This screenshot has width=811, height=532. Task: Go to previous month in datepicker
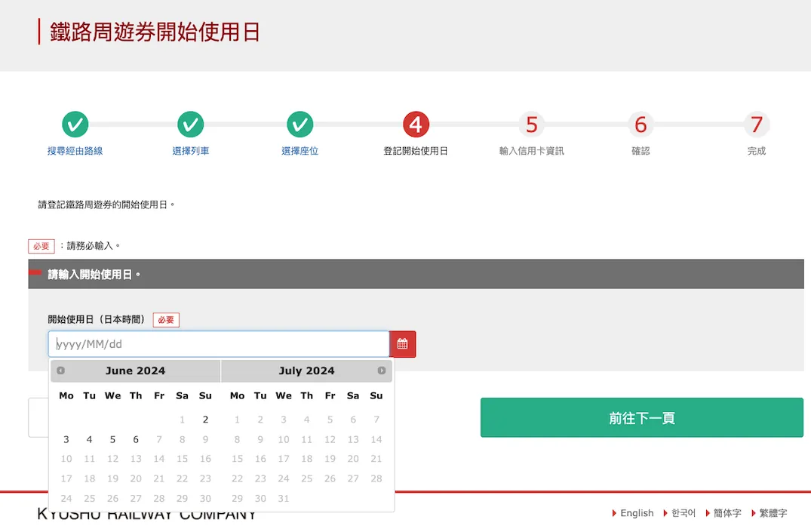[x=60, y=371]
